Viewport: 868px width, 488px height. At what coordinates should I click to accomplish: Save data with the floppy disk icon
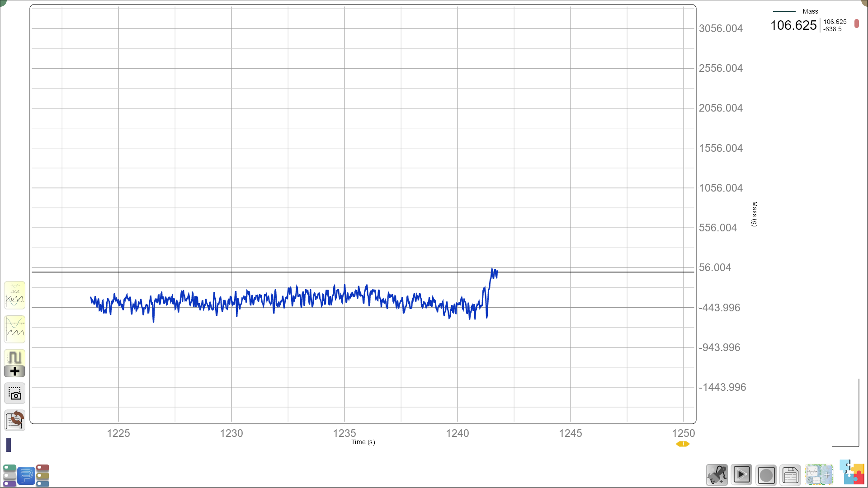[x=790, y=475]
